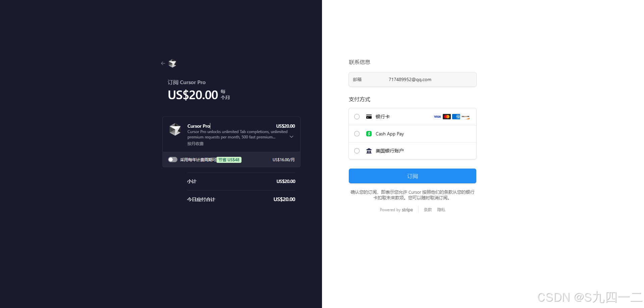Click the green Cash App icon
This screenshot has height=308, width=644.
pos(369,134)
